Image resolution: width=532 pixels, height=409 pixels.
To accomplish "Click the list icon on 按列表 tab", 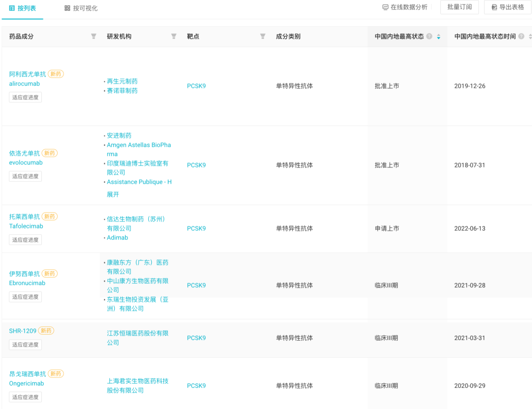I will pos(12,8).
